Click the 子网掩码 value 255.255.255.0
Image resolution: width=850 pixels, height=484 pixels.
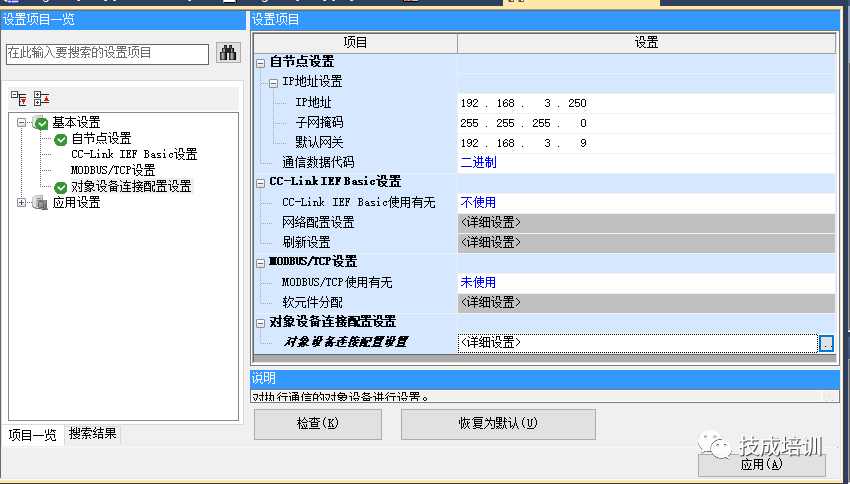(x=524, y=123)
